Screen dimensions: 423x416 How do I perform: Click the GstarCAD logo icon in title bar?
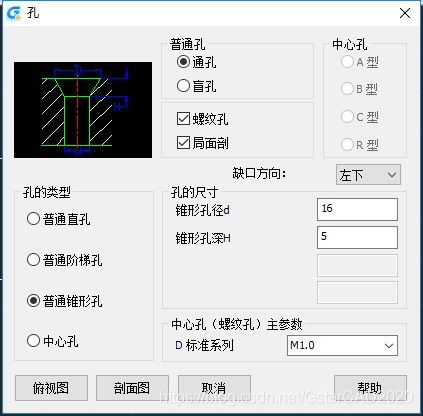point(14,13)
